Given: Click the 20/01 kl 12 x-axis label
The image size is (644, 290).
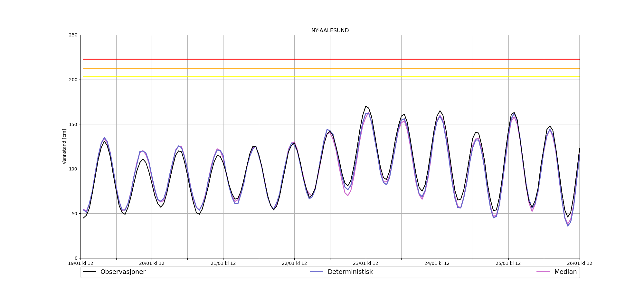Looking at the screenshot, I should pos(152,264).
